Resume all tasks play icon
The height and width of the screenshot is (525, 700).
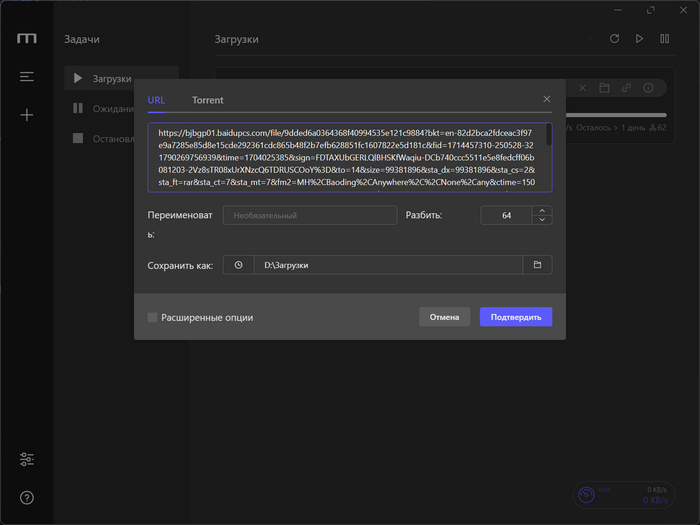[639, 39]
